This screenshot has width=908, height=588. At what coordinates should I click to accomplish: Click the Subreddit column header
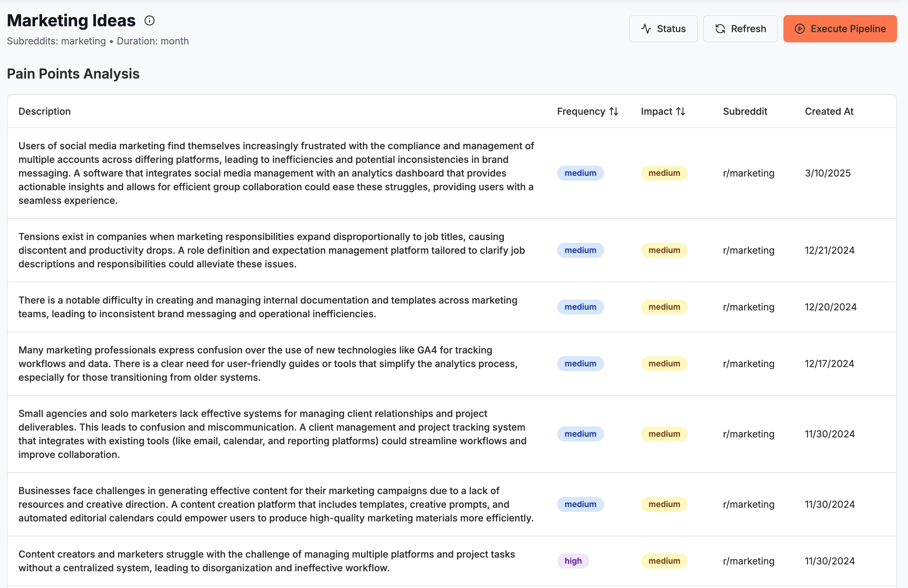745,111
